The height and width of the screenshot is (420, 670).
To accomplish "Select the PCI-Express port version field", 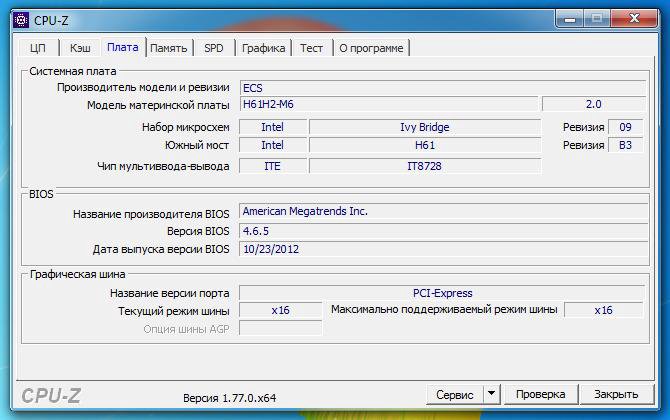I will coord(442,293).
